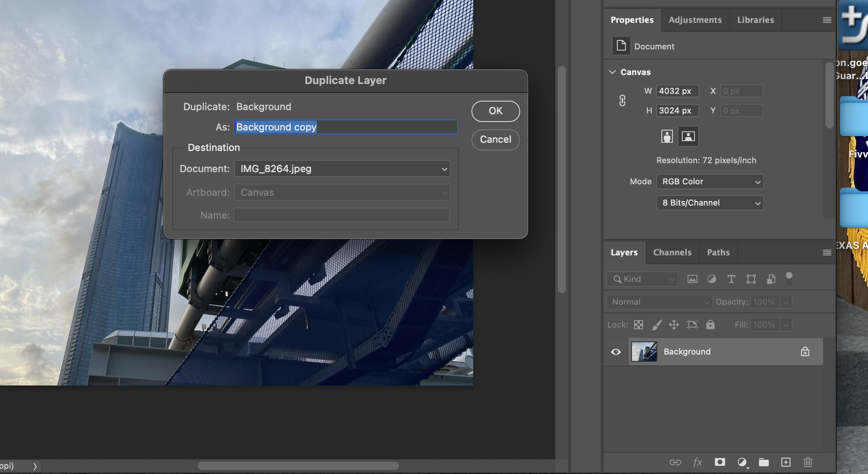This screenshot has width=868, height=474.
Task: Switch to the Channels tab
Action: click(x=672, y=253)
